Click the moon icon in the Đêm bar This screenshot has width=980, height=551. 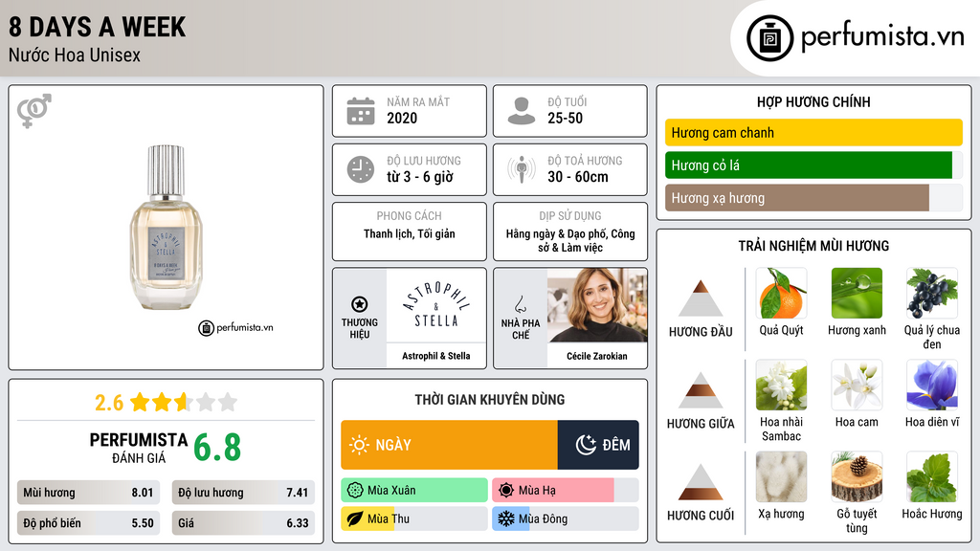[x=586, y=445]
